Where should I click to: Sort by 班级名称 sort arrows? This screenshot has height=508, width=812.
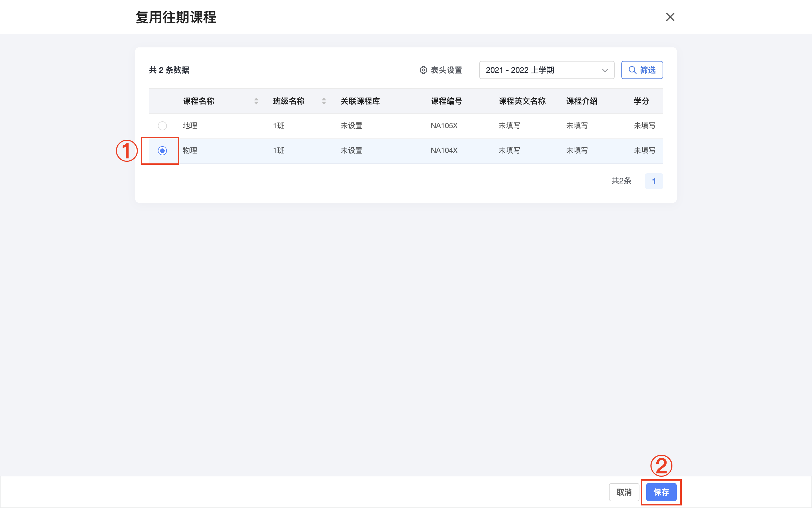tap(324, 101)
